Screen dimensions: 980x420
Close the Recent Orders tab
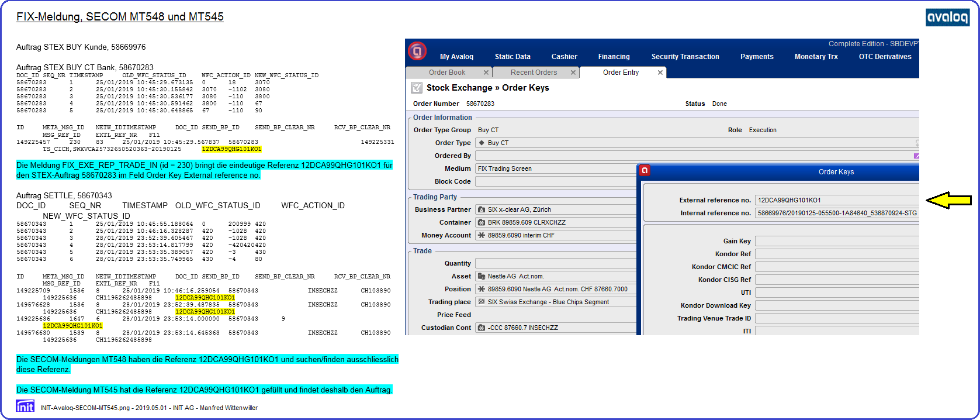(x=573, y=73)
